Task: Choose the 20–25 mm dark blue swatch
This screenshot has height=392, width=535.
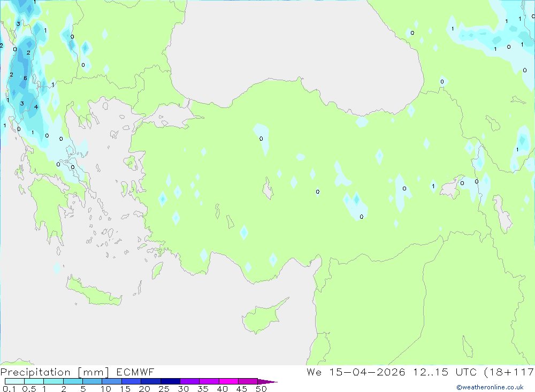Action: 150,381
